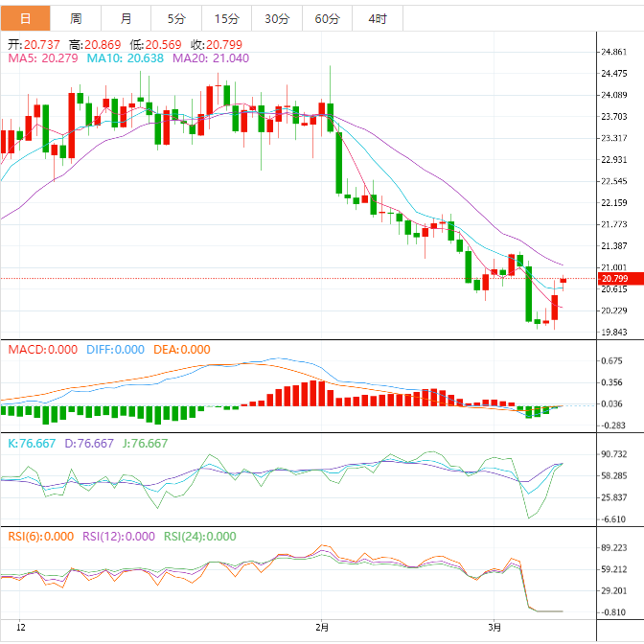The image size is (644, 644).
Task: Select the 日 daily chart tab
Action: 26,18
